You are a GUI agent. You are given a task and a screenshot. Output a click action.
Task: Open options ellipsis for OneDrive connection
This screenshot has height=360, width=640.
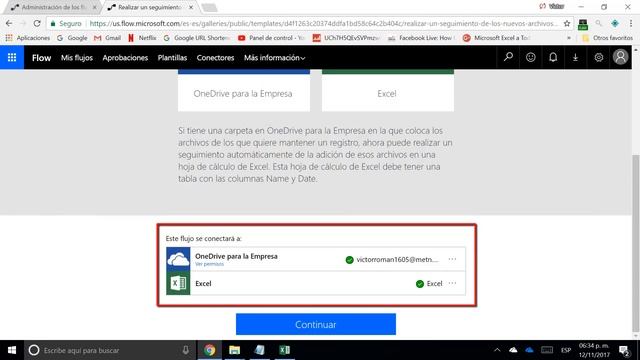coord(452,259)
